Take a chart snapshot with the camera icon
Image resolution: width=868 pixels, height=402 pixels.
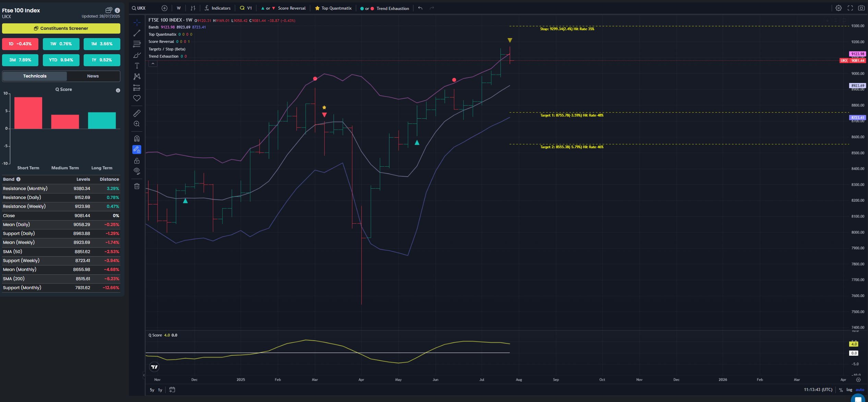coord(861,8)
